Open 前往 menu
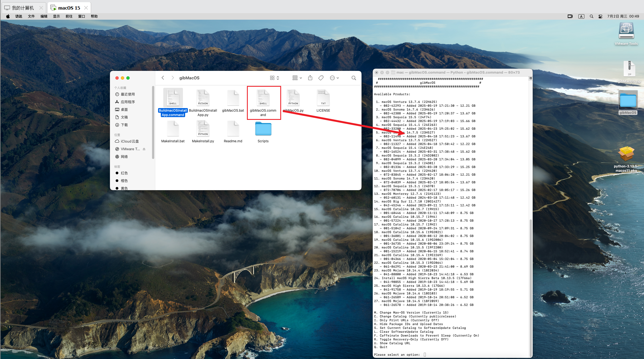The width and height of the screenshot is (644, 359). pyautogui.click(x=69, y=16)
